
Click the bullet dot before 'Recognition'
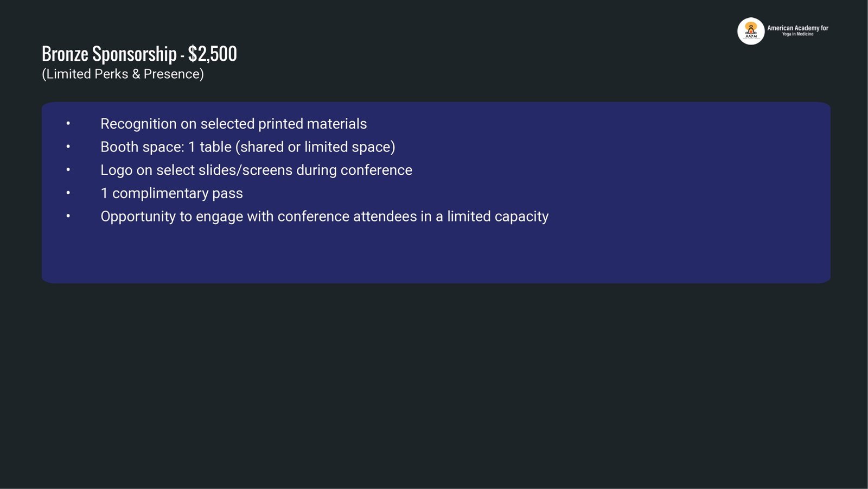click(x=68, y=124)
